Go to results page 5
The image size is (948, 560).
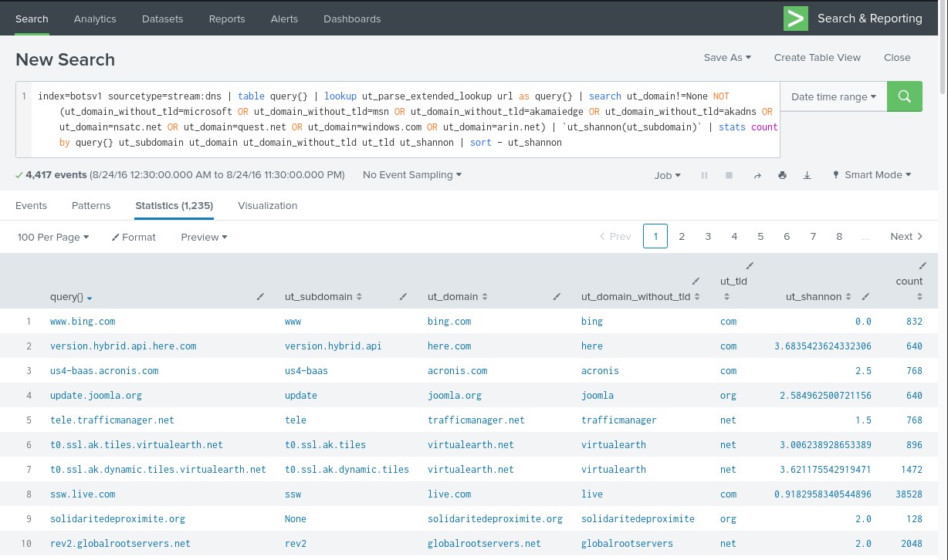pyautogui.click(x=760, y=237)
